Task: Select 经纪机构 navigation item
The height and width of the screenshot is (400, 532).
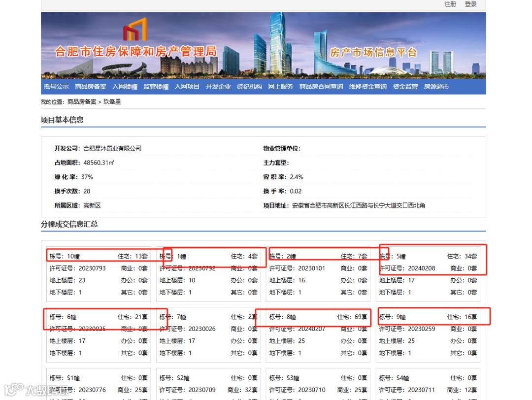Action: (x=249, y=87)
